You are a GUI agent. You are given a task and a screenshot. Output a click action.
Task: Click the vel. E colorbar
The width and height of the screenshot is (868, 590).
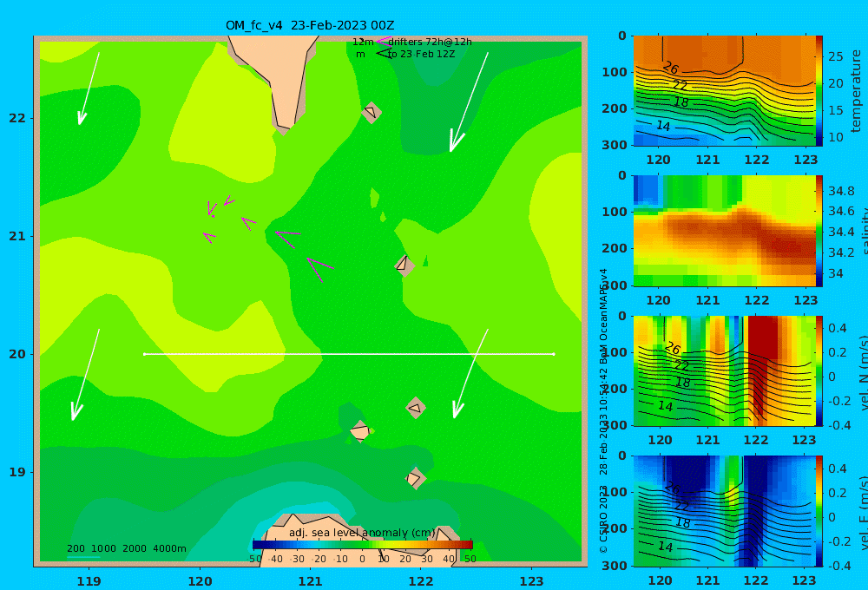[819, 511]
